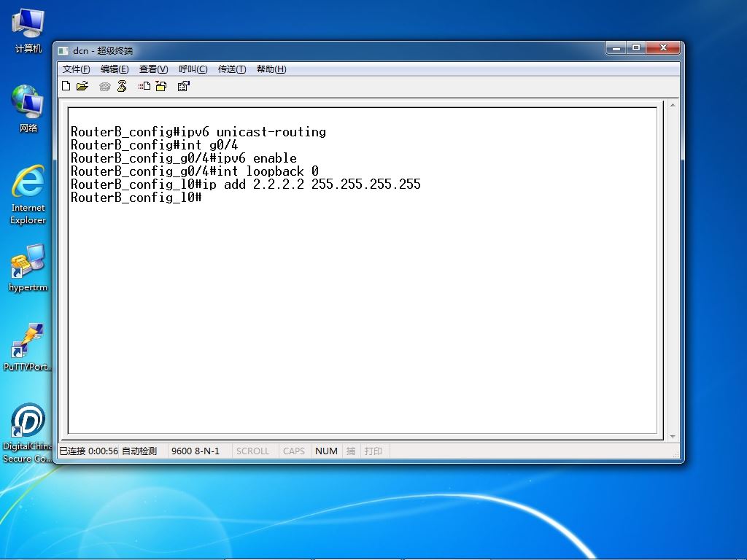Click the CAPS status bar indicator
This screenshot has width=747, height=560.
pos(294,451)
